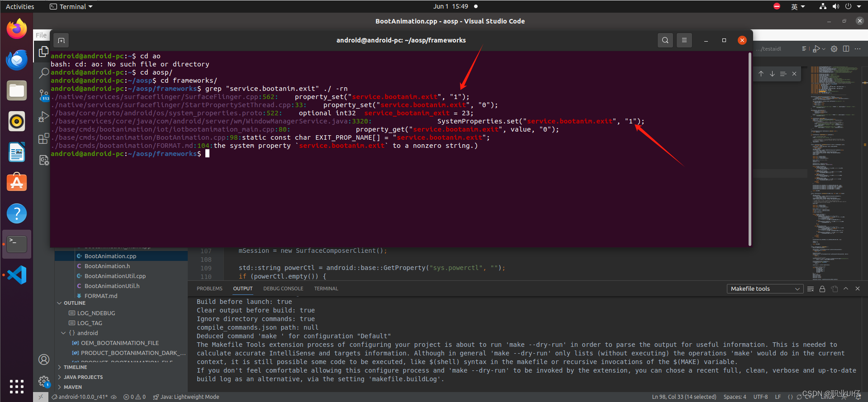Launch Thunderbird mail from the dock
Image resolution: width=868 pixels, height=402 pixels.
point(17,60)
